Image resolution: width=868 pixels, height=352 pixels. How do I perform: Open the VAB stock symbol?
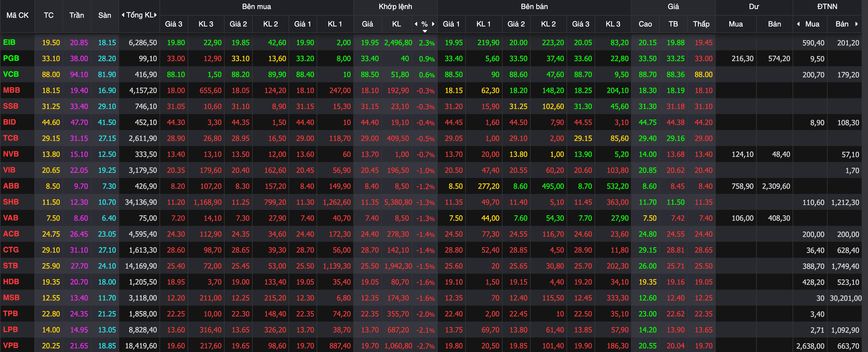click(x=11, y=218)
